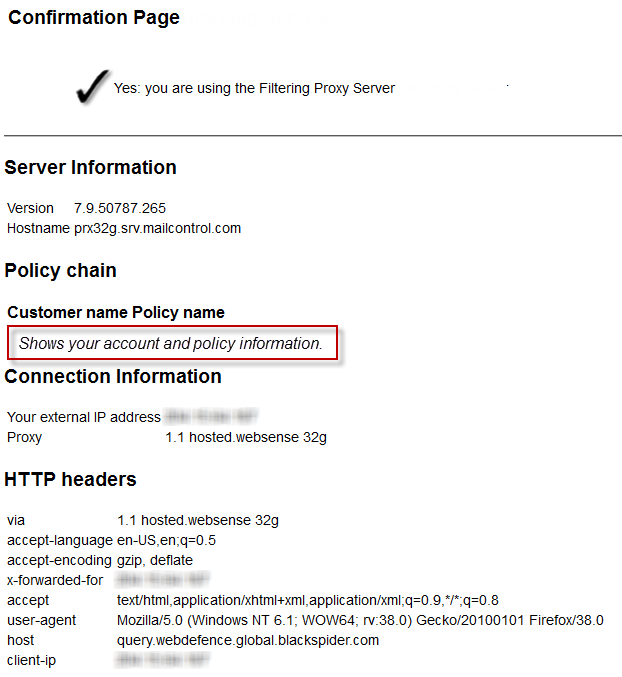
Task: Click the red-outlined account and policy information box
Action: pos(172,343)
